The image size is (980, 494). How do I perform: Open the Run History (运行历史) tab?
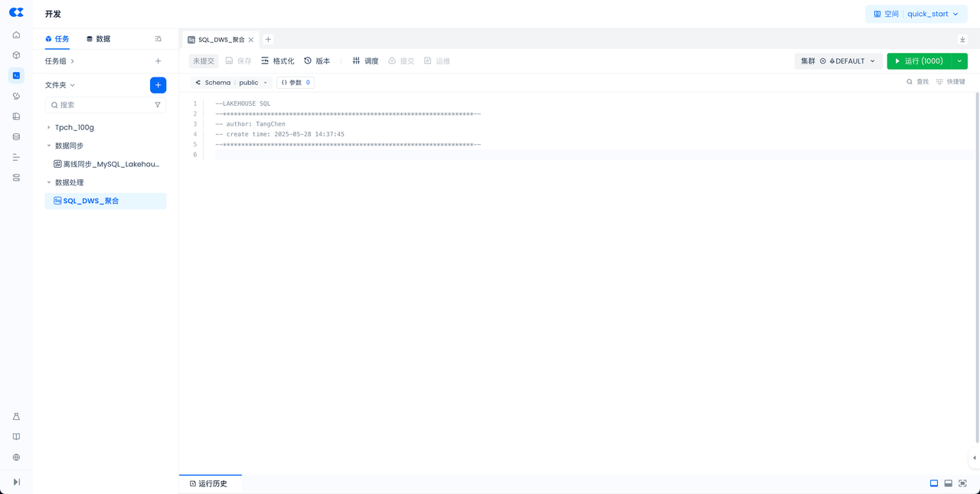click(x=209, y=484)
